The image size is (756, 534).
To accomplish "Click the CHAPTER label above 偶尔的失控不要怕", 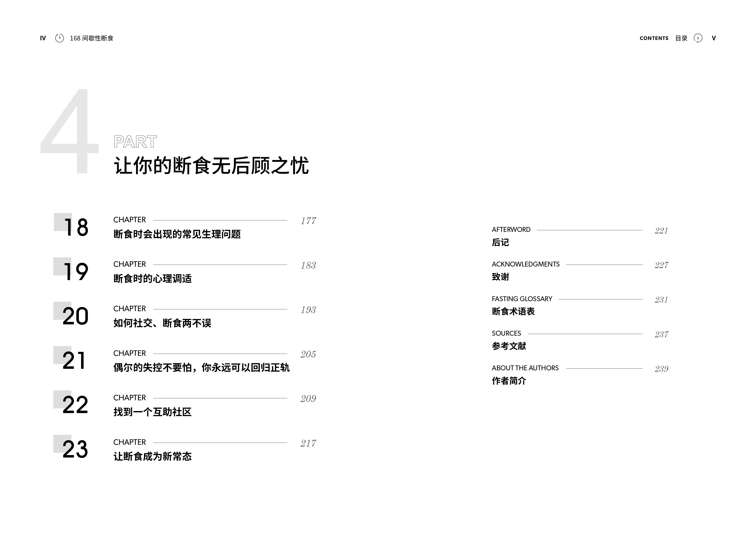I will click(129, 353).
